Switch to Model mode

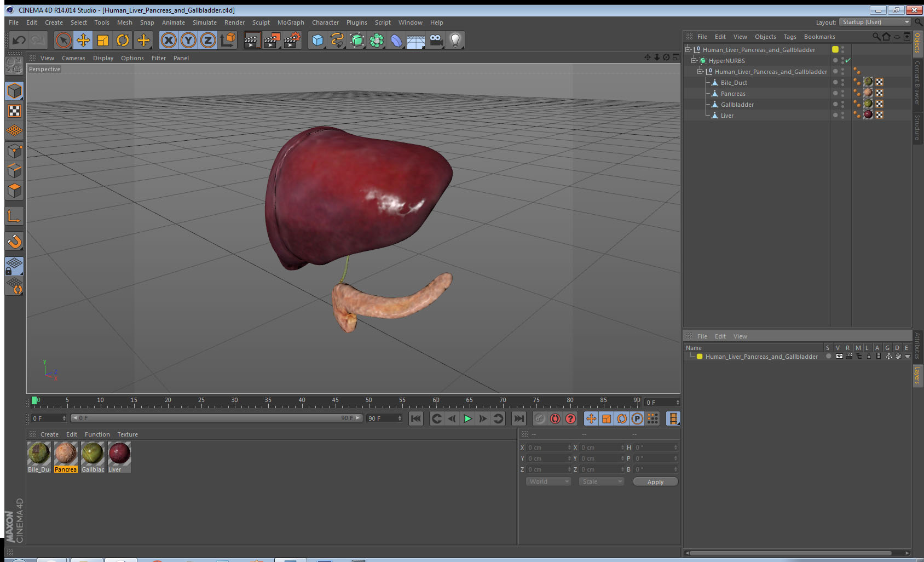coord(15,91)
